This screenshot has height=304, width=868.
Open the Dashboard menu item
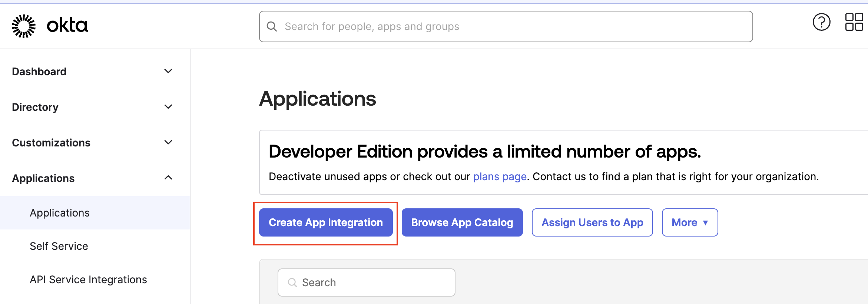coord(39,72)
